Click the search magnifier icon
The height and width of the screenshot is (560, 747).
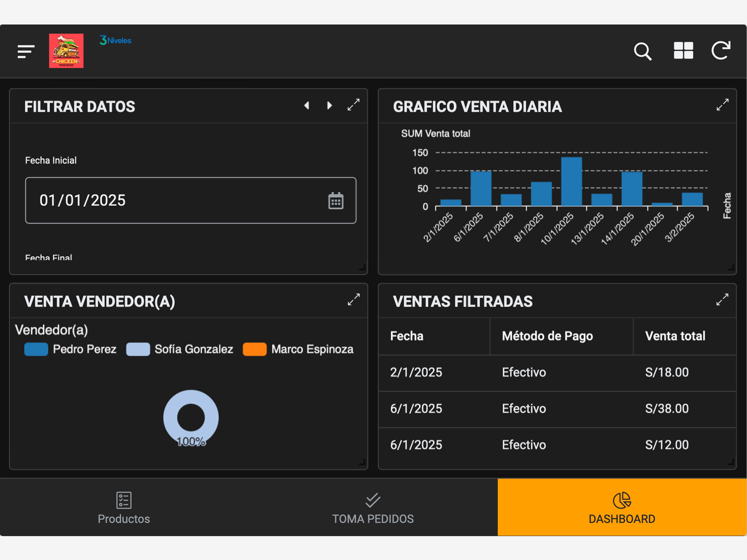pos(642,51)
